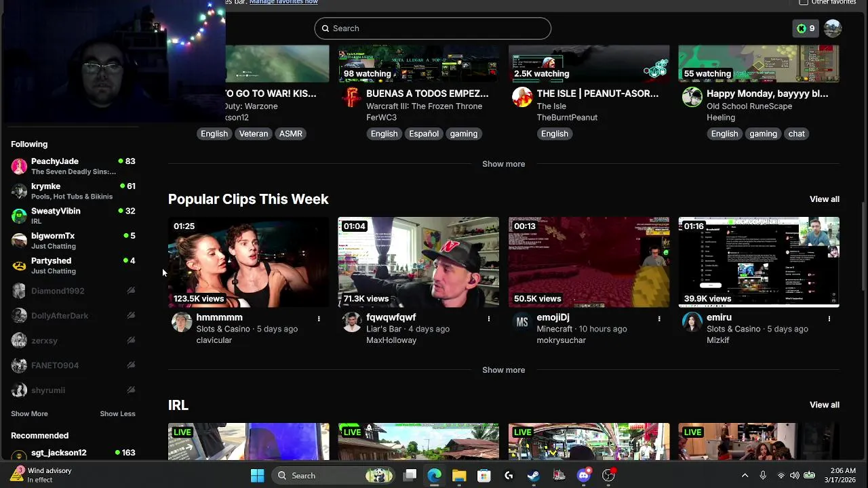Viewport: 868px width, 488px height.
Task: Open the Slots & Casino category under hmmmmm
Action: click(x=223, y=329)
